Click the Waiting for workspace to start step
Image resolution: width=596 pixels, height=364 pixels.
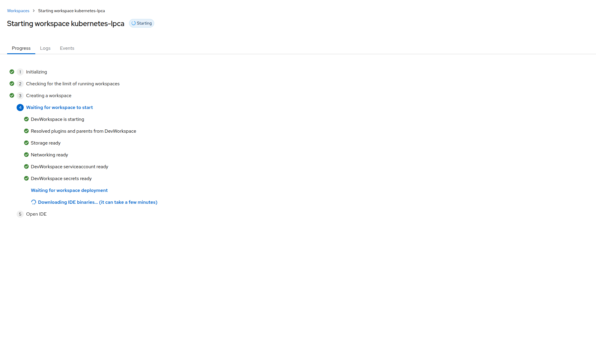(59, 108)
